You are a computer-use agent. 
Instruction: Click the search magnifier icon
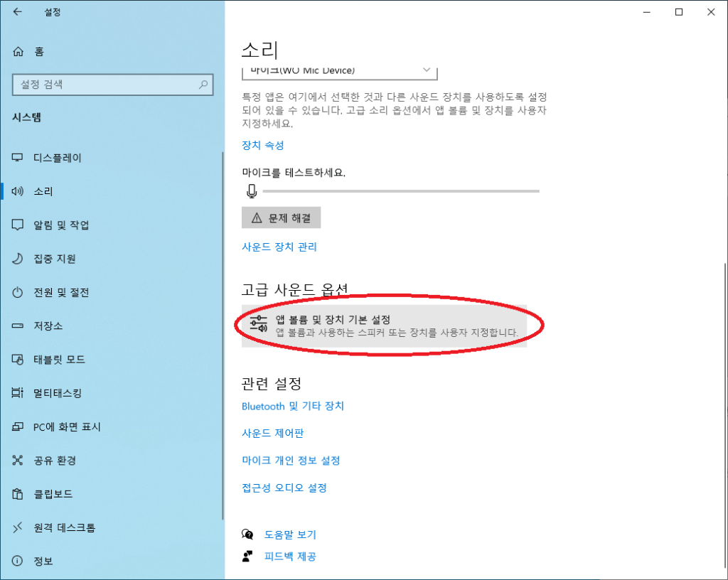pyautogui.click(x=203, y=85)
